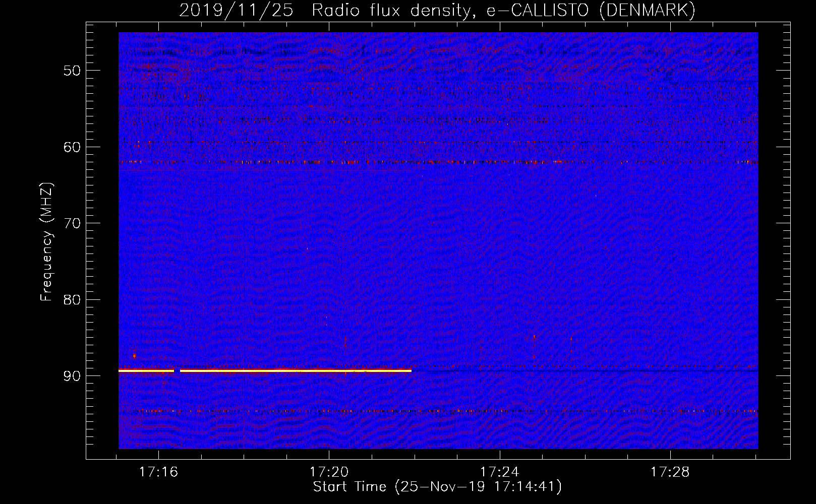This screenshot has height=504, width=816.
Task: Click the 17:24 time tick label
Action: click(x=500, y=472)
